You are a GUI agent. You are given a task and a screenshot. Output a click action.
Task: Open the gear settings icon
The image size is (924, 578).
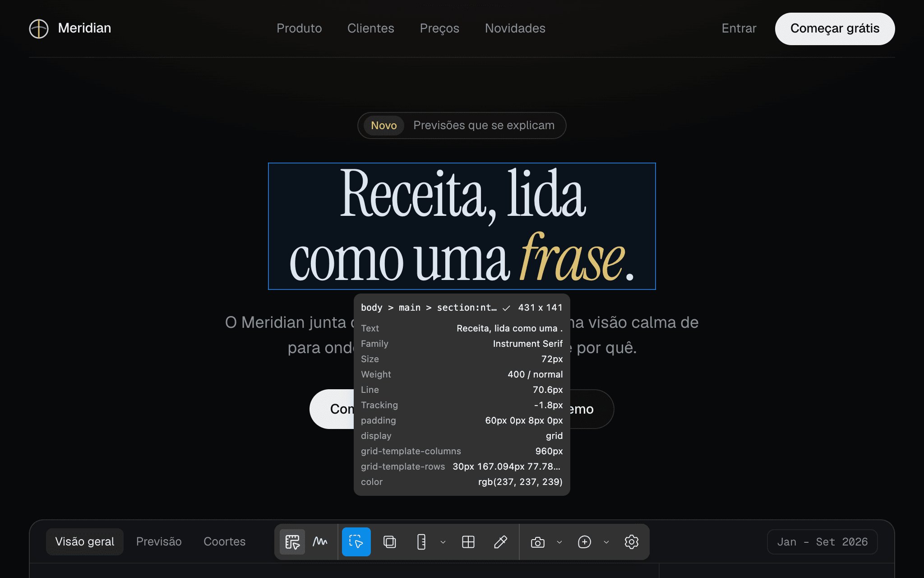click(632, 542)
